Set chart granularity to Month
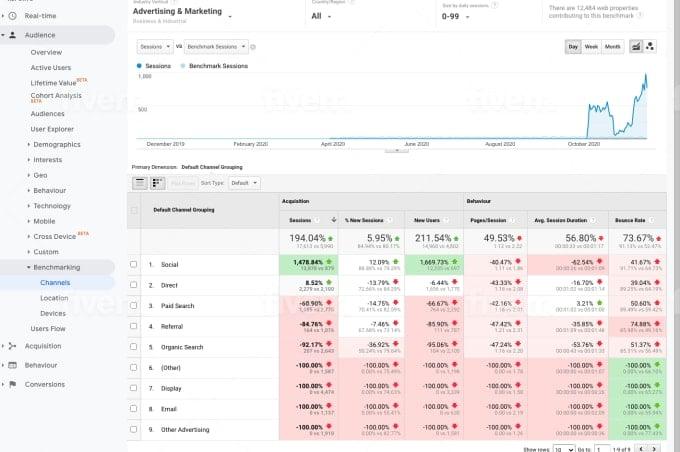The height and width of the screenshot is (452, 680). [x=612, y=46]
